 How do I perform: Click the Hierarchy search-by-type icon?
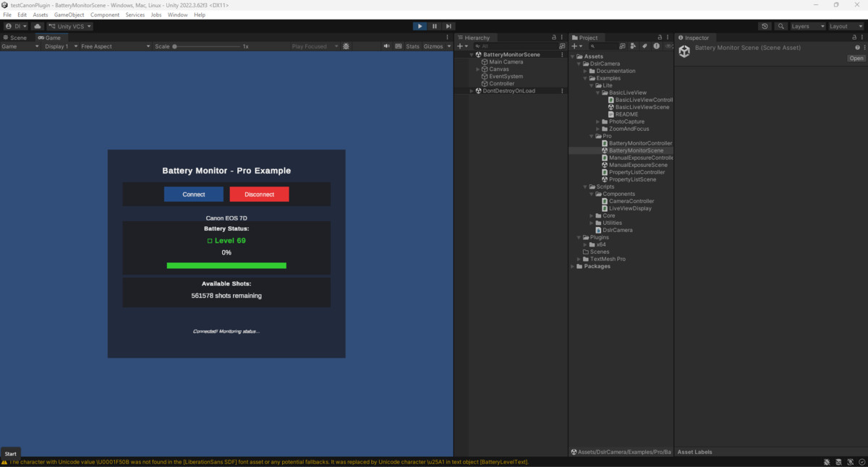coord(562,46)
